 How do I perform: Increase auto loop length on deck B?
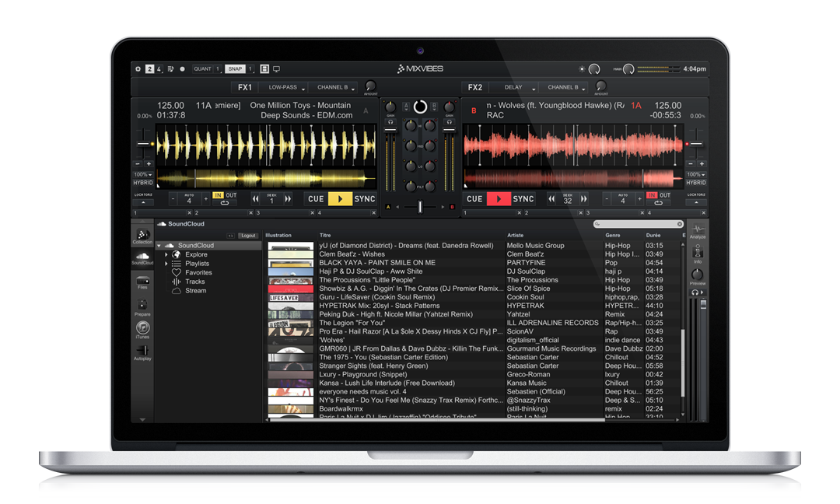(x=639, y=199)
